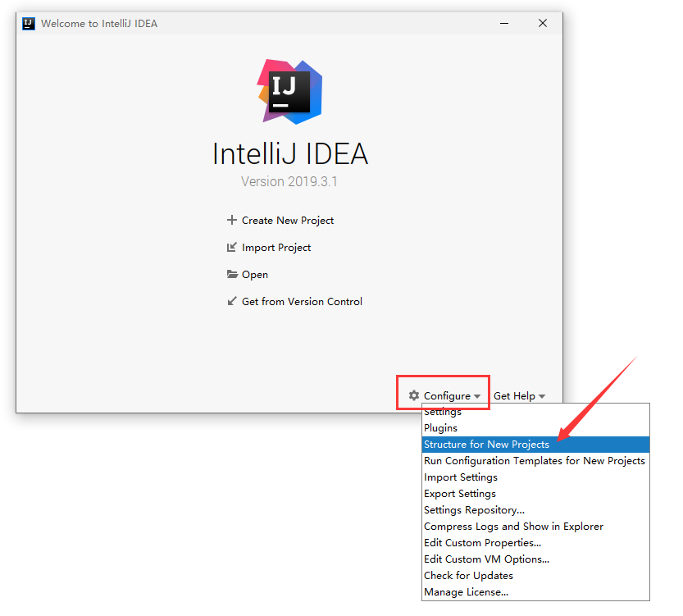Click the Version 2019.3.1 text
The height and width of the screenshot is (616, 683).
click(289, 181)
